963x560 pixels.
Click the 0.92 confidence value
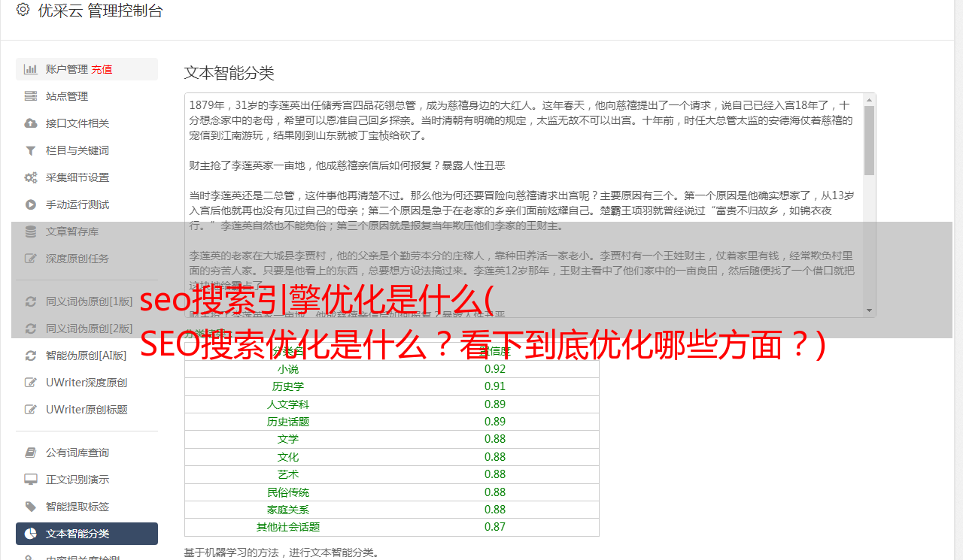(495, 369)
